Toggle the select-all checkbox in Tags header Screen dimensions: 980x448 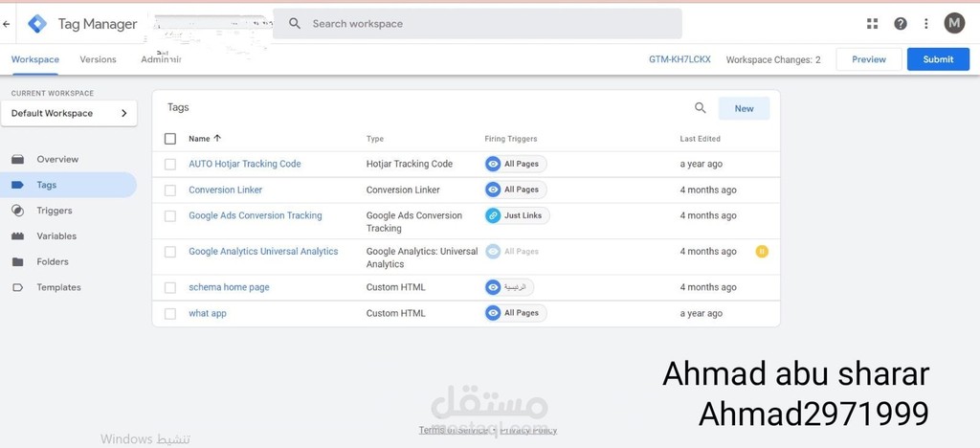click(x=170, y=139)
